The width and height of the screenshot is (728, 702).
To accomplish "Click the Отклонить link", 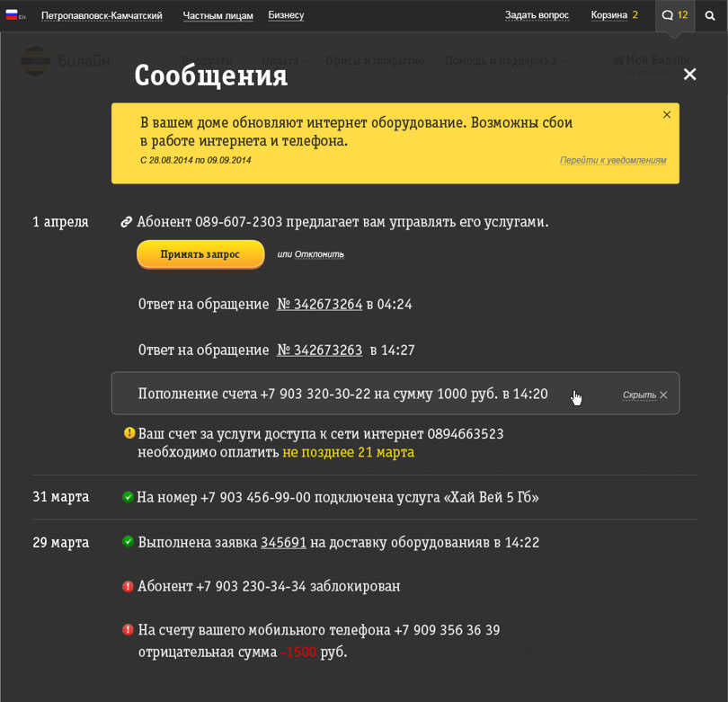I will 319,254.
